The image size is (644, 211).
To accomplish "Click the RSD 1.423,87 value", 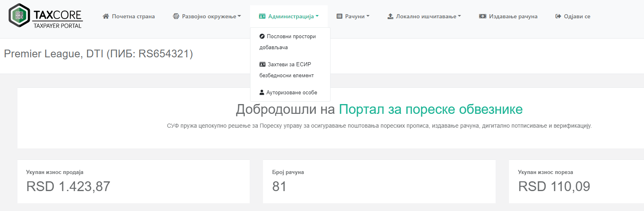I will point(68,186).
